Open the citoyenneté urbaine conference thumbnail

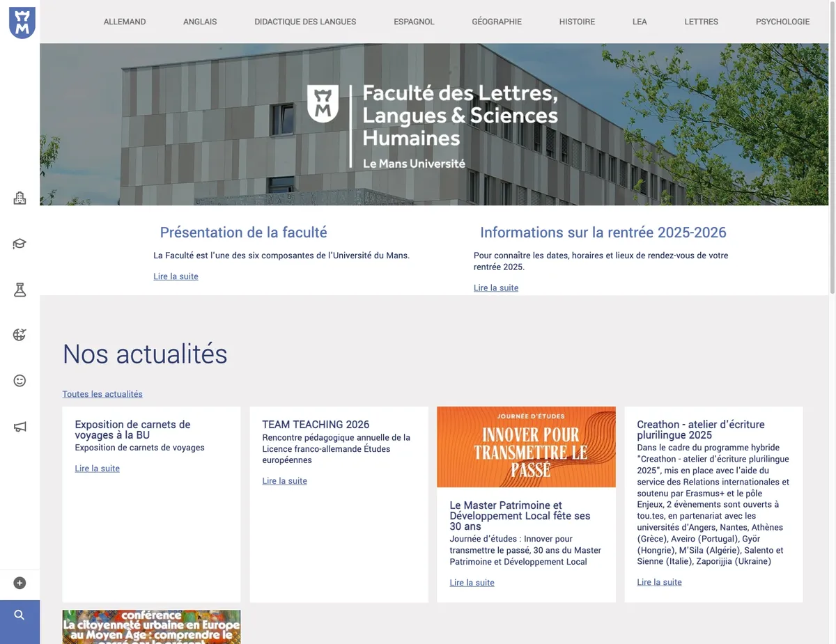[151, 627]
